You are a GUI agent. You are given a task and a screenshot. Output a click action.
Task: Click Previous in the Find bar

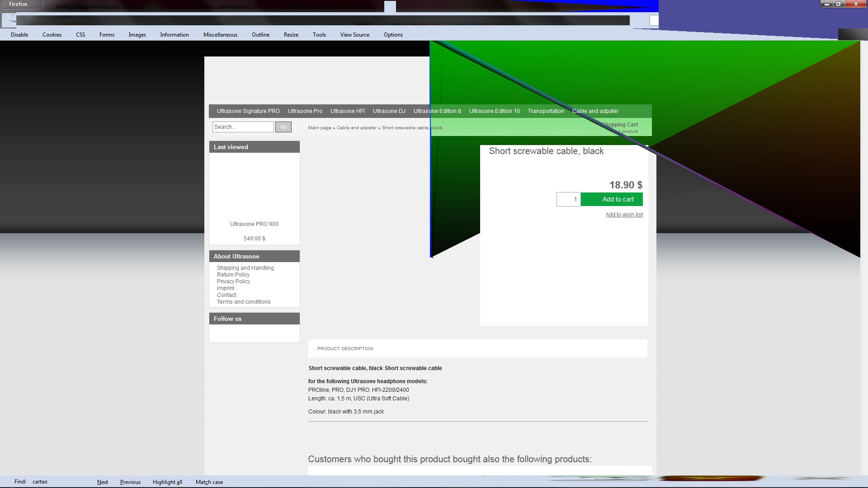[x=130, y=482]
